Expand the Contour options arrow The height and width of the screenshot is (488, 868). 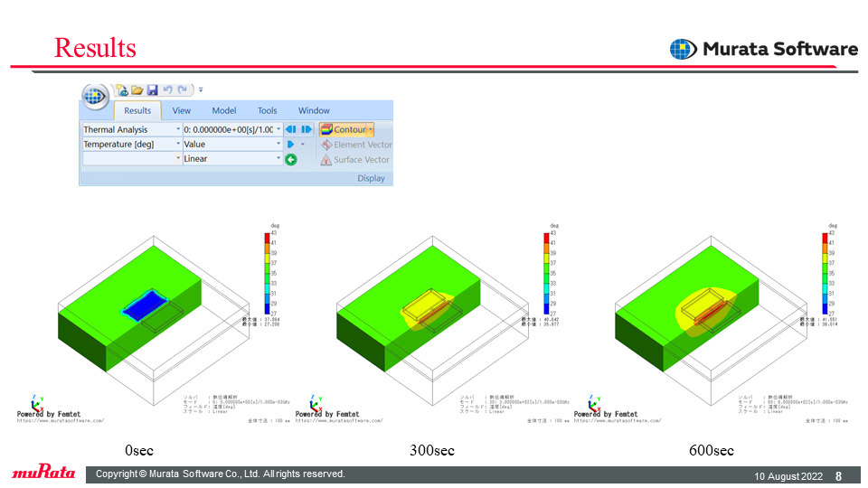point(371,129)
